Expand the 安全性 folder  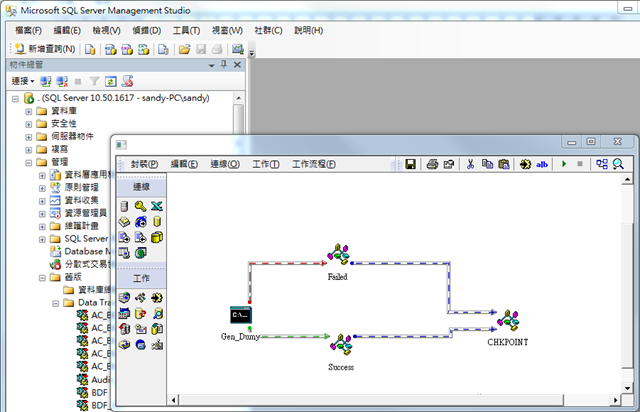pyautogui.click(x=29, y=124)
